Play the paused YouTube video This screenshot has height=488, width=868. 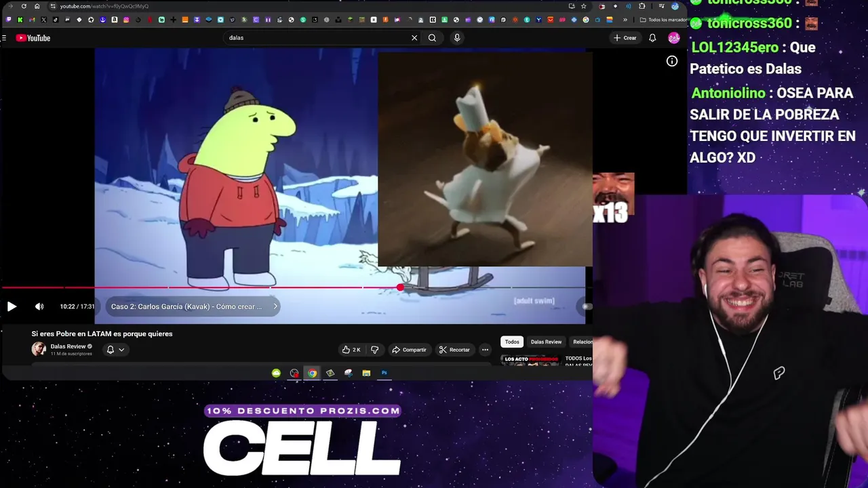pyautogui.click(x=12, y=306)
